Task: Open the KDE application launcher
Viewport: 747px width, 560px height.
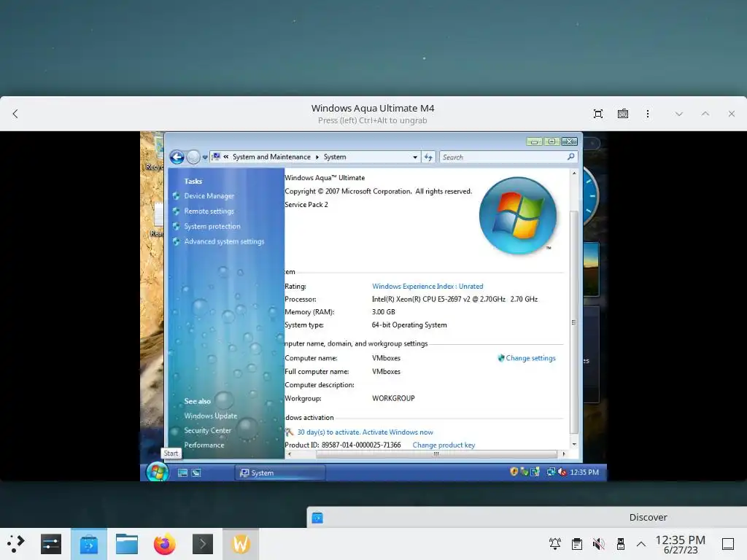Action: pyautogui.click(x=16, y=544)
